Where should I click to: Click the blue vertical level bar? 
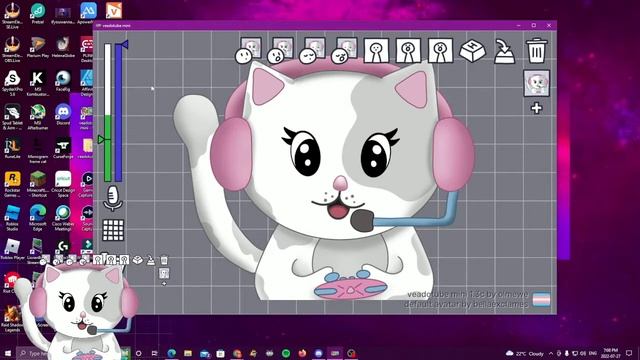(x=118, y=113)
